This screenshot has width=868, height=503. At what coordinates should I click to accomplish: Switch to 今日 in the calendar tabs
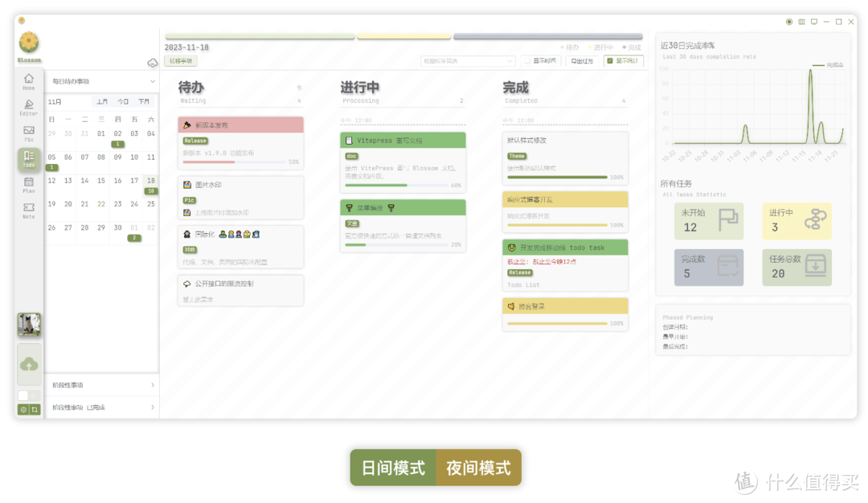pos(122,101)
